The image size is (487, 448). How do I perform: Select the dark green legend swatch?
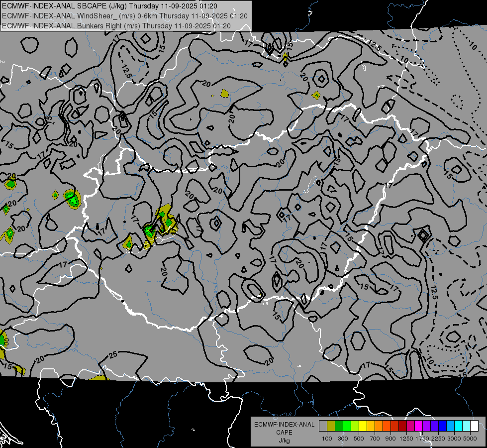point(339,426)
